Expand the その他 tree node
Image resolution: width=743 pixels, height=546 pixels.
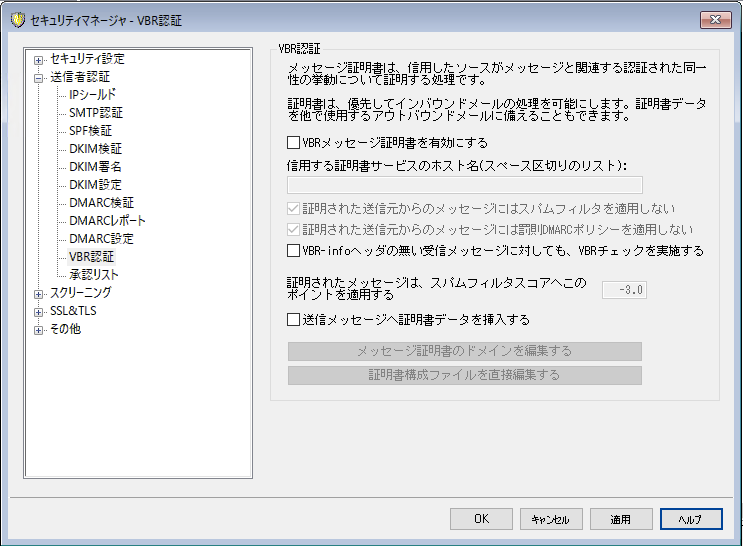(38, 330)
